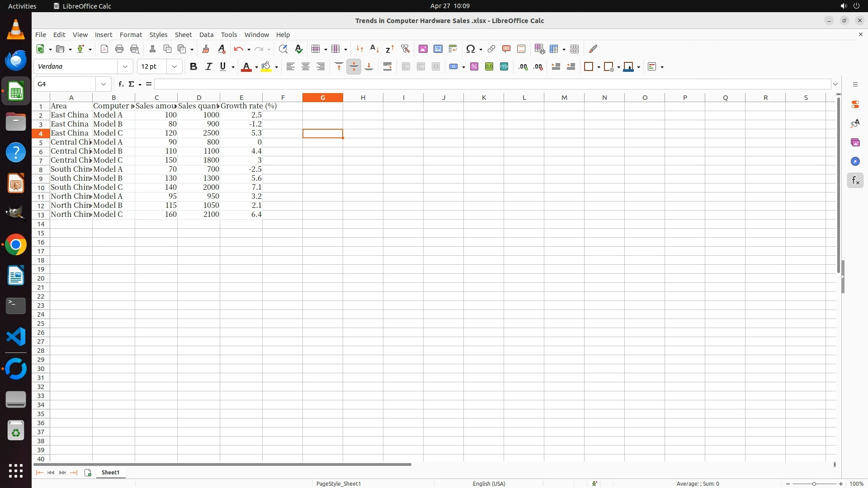This screenshot has width=868, height=488.
Task: Click the Print icon
Action: coord(119,49)
